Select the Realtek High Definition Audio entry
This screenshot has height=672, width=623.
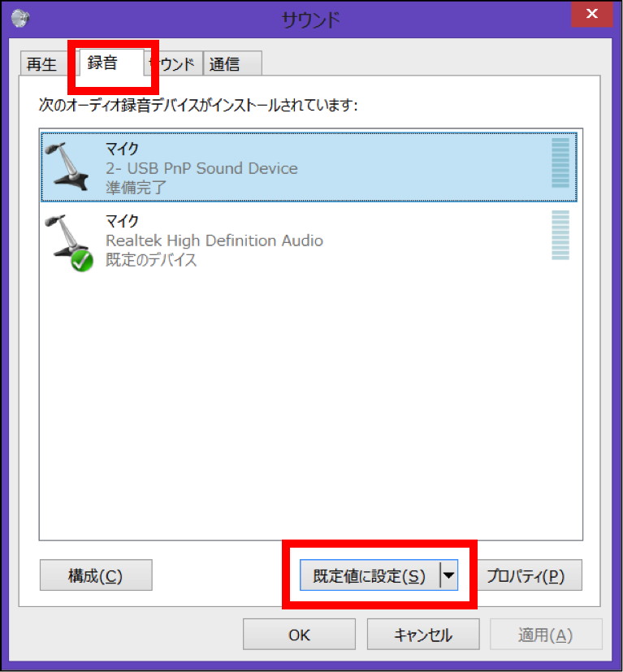(x=309, y=239)
